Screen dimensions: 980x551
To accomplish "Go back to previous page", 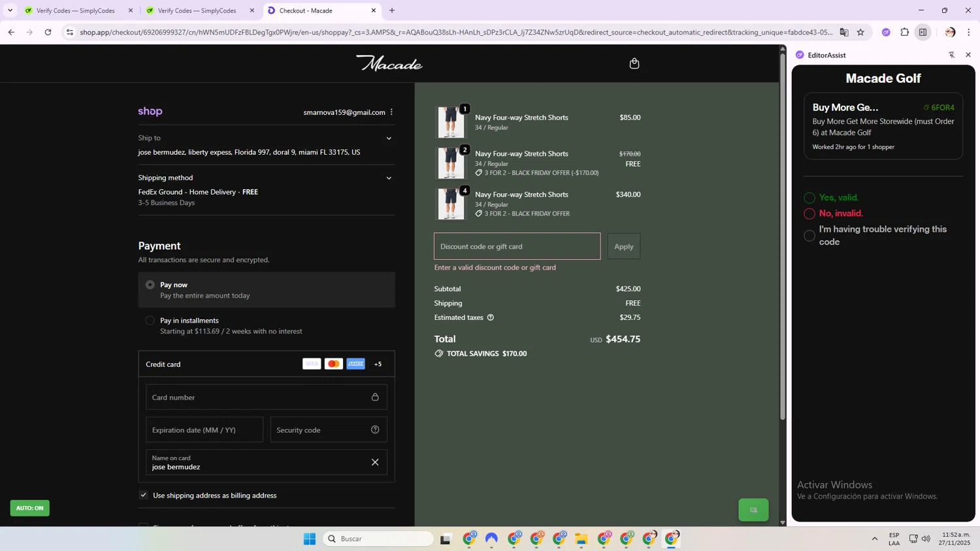I will click(11, 32).
